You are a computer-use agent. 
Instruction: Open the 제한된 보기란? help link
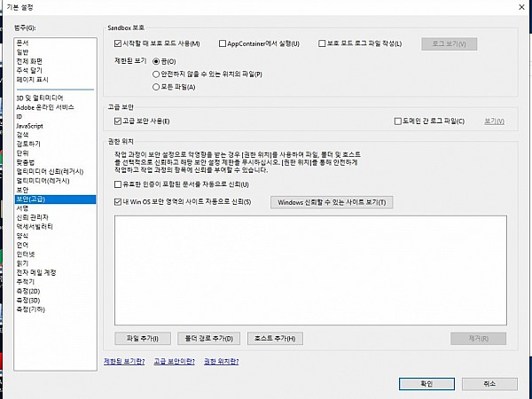coord(123,362)
